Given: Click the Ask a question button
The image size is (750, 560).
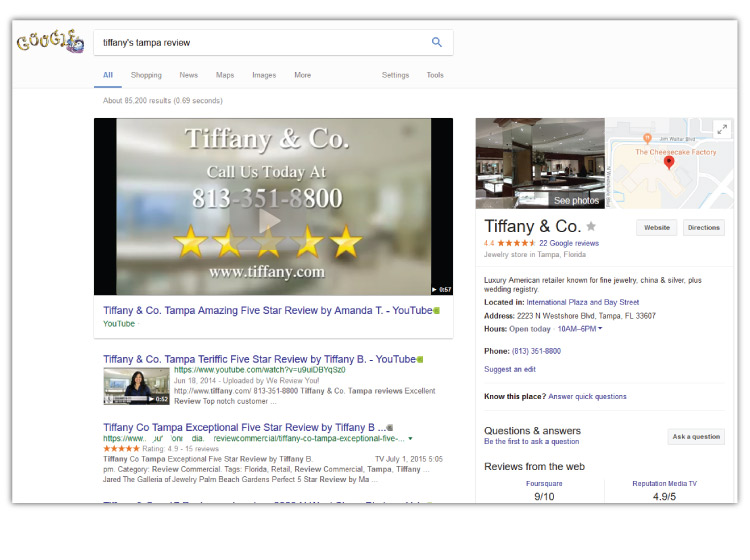Looking at the screenshot, I should [x=696, y=437].
